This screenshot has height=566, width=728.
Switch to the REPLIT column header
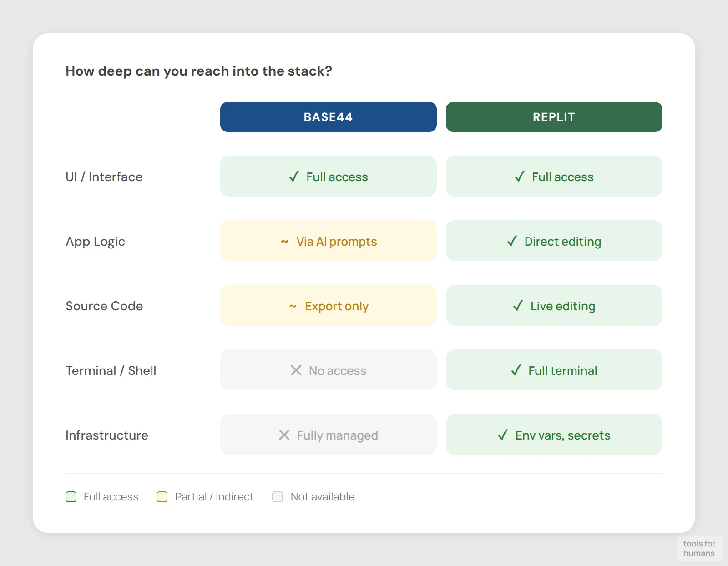click(553, 117)
